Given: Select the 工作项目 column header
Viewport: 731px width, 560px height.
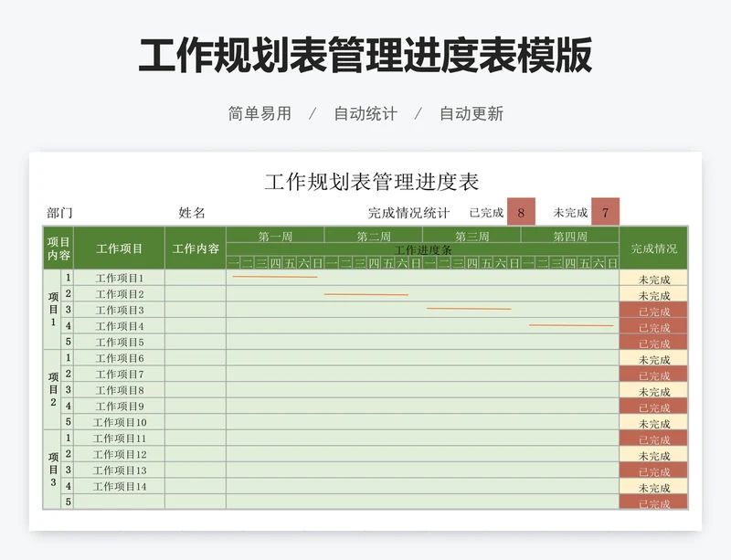Looking at the screenshot, I should point(120,248).
